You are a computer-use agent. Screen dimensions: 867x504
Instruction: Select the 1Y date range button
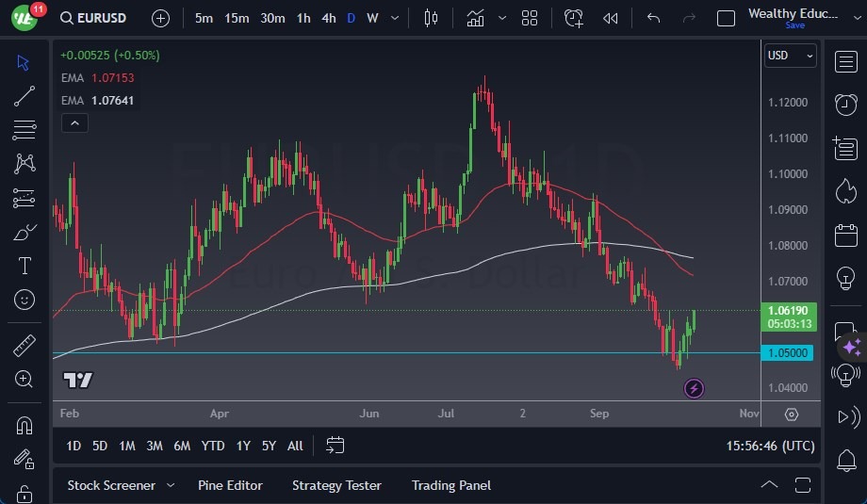pos(243,446)
